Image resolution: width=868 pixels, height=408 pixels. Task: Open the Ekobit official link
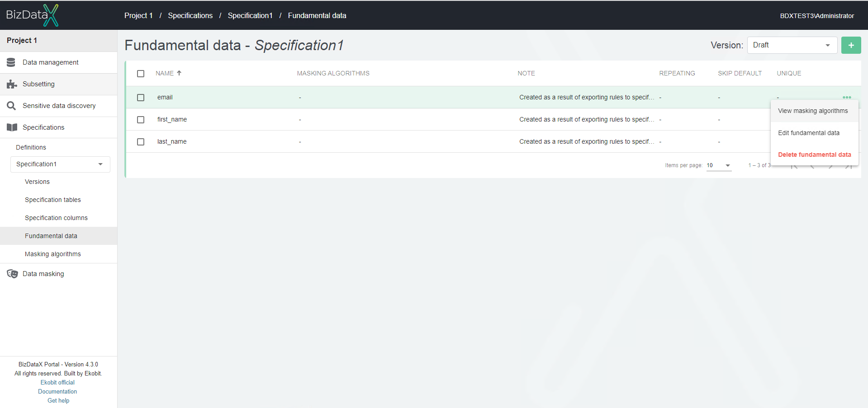tap(57, 382)
